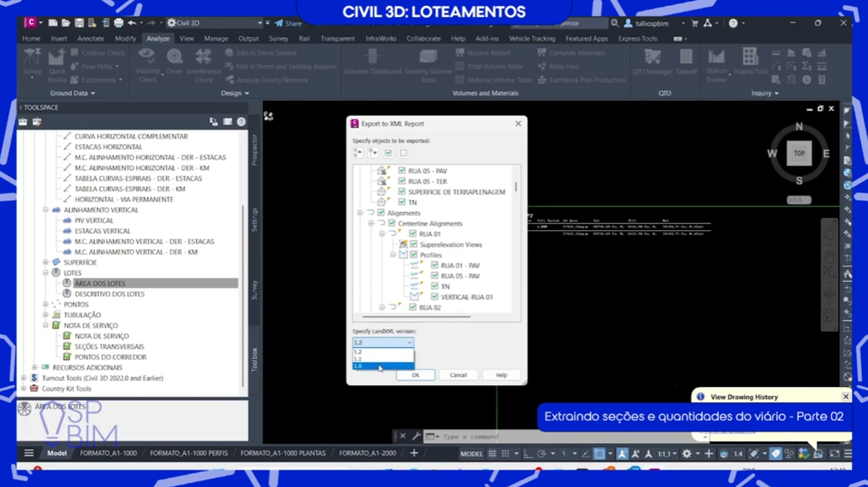Expand the PONTOS node in Toolspace
This screenshot has height=487, width=868.
point(46,305)
